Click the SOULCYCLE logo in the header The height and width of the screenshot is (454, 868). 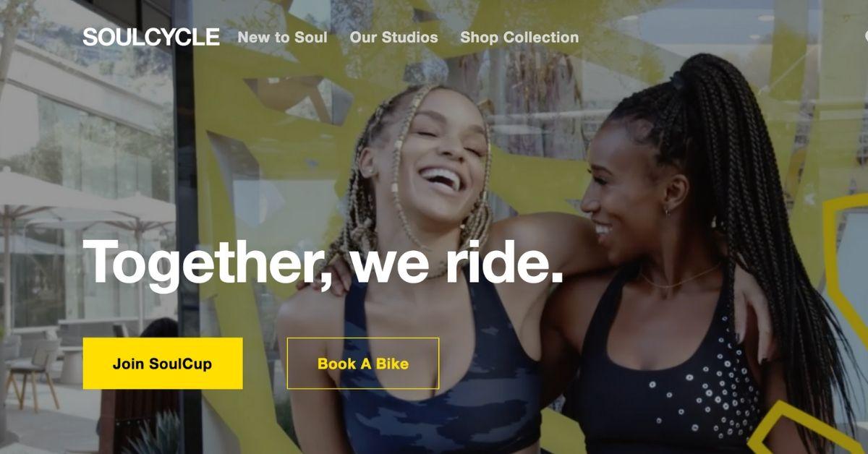150,37
